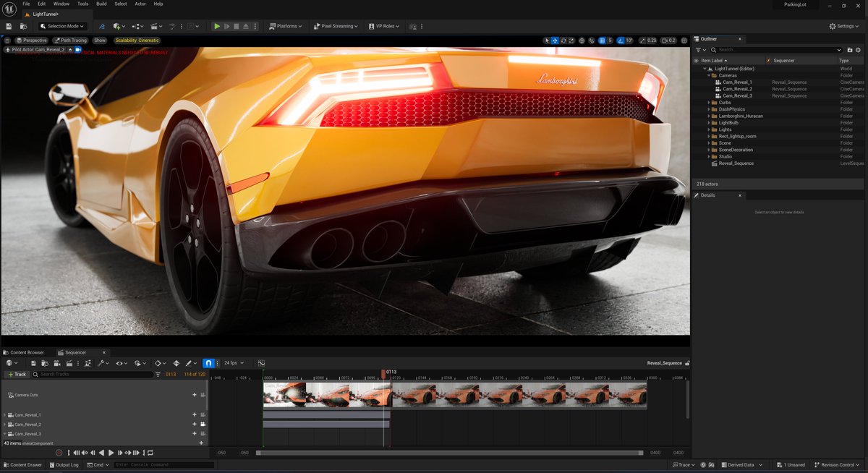This screenshot has height=473, width=868.
Task: Open the Platforms dropdown
Action: point(285,26)
